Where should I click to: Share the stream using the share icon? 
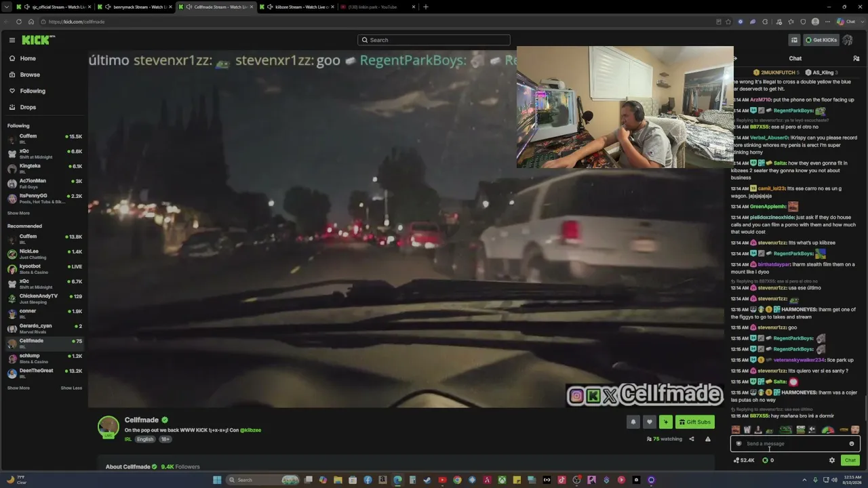tap(692, 439)
